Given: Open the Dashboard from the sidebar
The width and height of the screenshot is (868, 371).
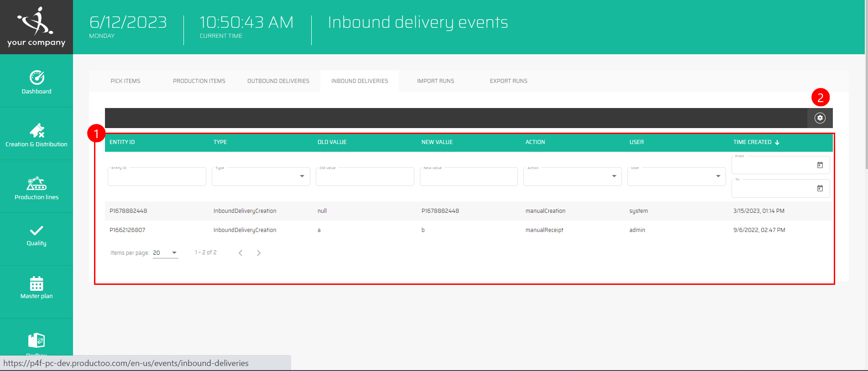Looking at the screenshot, I should pos(37,82).
